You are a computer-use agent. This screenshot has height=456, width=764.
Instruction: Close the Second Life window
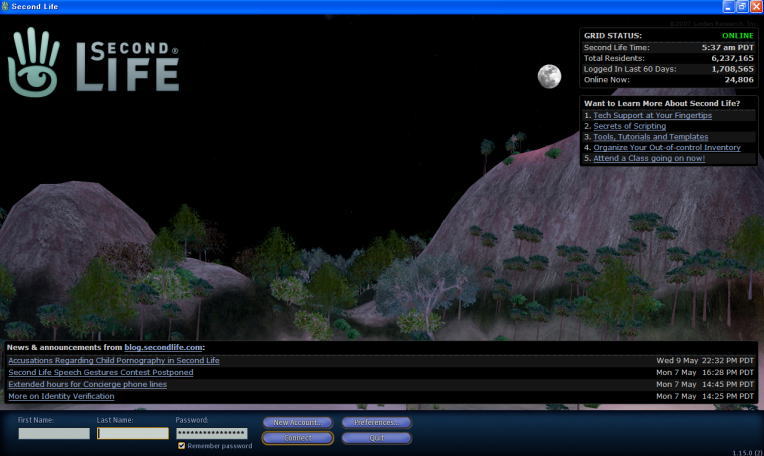pyautogui.click(x=756, y=6)
